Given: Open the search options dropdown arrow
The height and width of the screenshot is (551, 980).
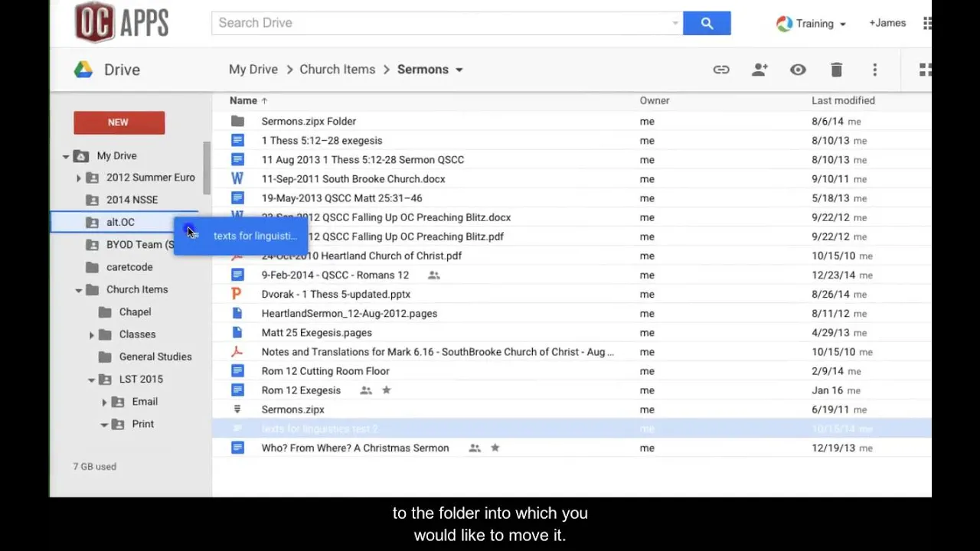Looking at the screenshot, I should click(x=675, y=23).
